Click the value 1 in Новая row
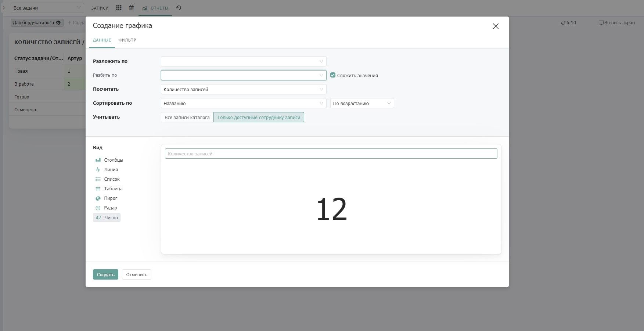This screenshot has height=331, width=644. pyautogui.click(x=69, y=71)
